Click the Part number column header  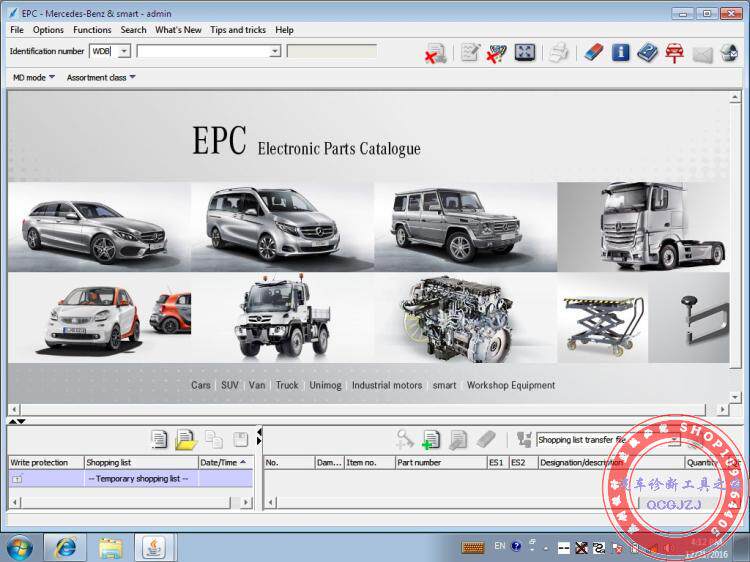[x=441, y=463]
